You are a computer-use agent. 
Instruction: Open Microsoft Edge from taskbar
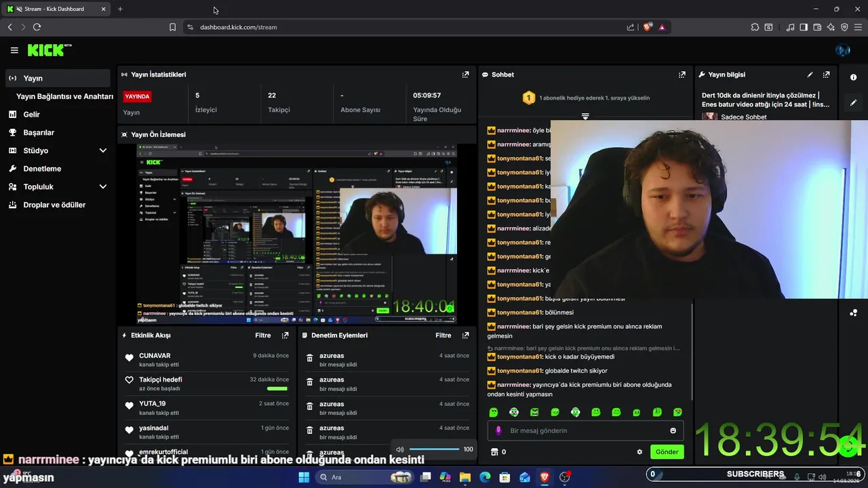click(485, 477)
